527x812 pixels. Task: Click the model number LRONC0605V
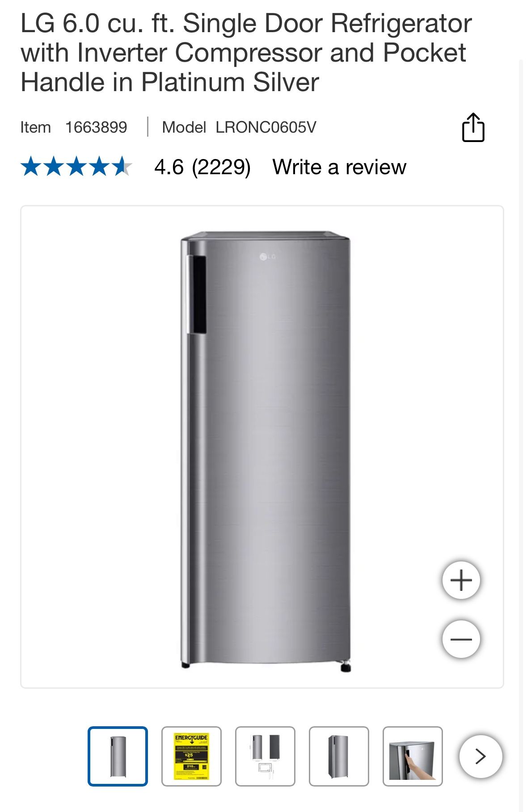[x=266, y=127]
